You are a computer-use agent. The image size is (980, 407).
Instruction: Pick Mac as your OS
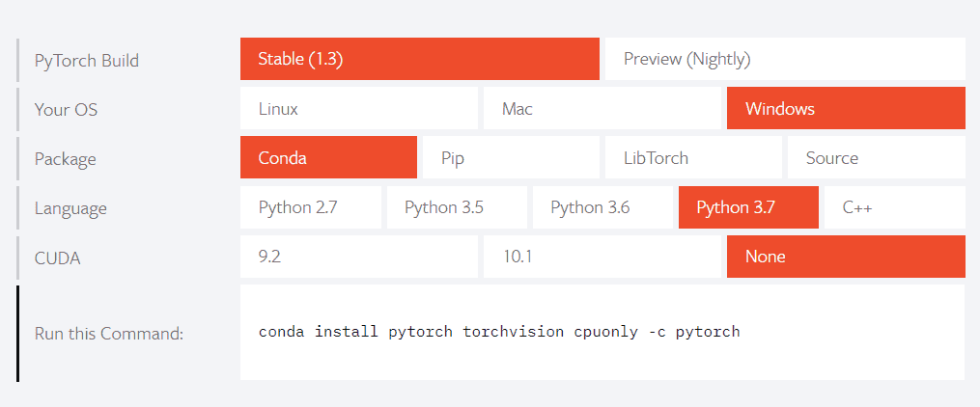602,108
